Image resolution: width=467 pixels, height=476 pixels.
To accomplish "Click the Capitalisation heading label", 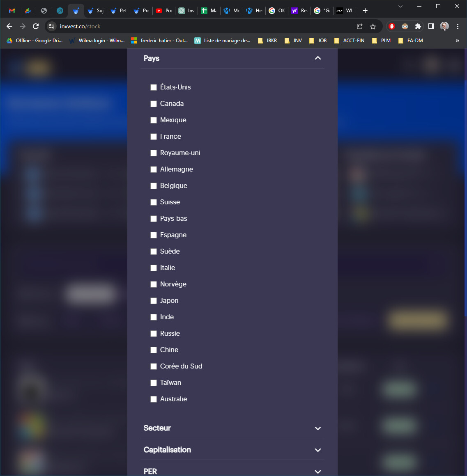I will pyautogui.click(x=167, y=450).
